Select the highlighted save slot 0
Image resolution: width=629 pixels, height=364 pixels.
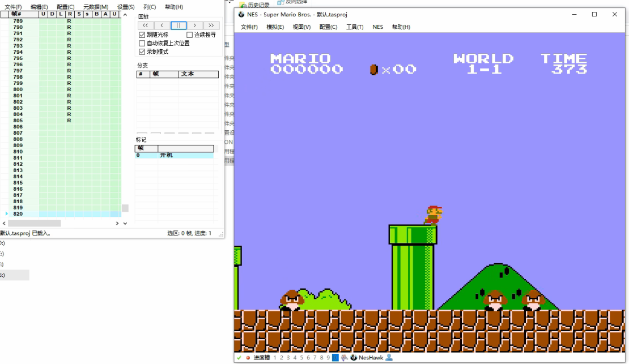tap(335, 358)
